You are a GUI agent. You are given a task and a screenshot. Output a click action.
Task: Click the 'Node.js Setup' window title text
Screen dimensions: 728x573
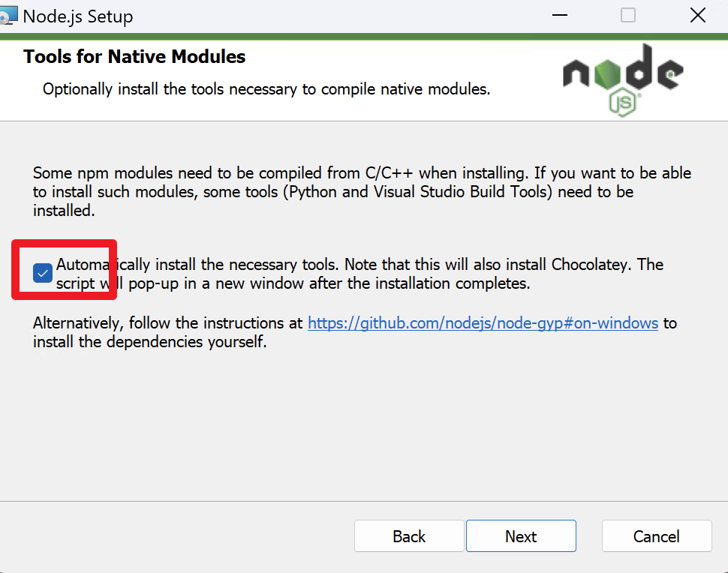[79, 16]
